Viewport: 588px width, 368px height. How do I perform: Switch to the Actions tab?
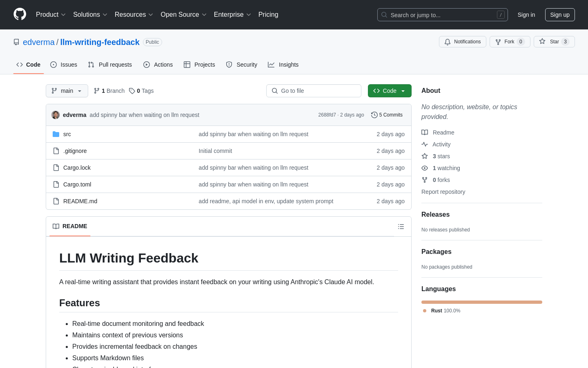pyautogui.click(x=158, y=65)
